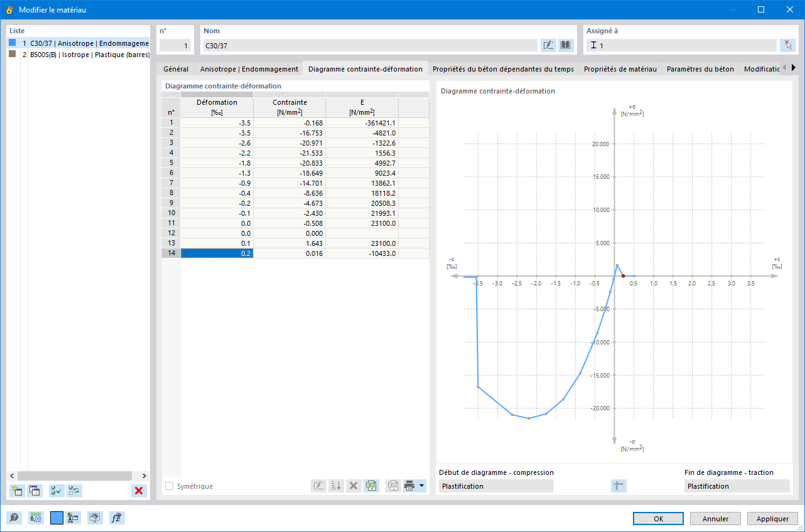Click the E cell -361421.1
805x532 pixels.
[362, 123]
